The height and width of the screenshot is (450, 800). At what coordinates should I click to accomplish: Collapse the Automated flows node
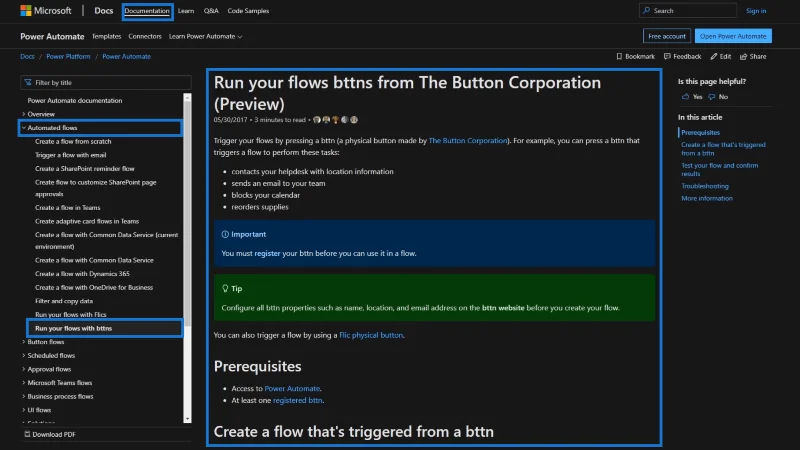click(x=23, y=128)
